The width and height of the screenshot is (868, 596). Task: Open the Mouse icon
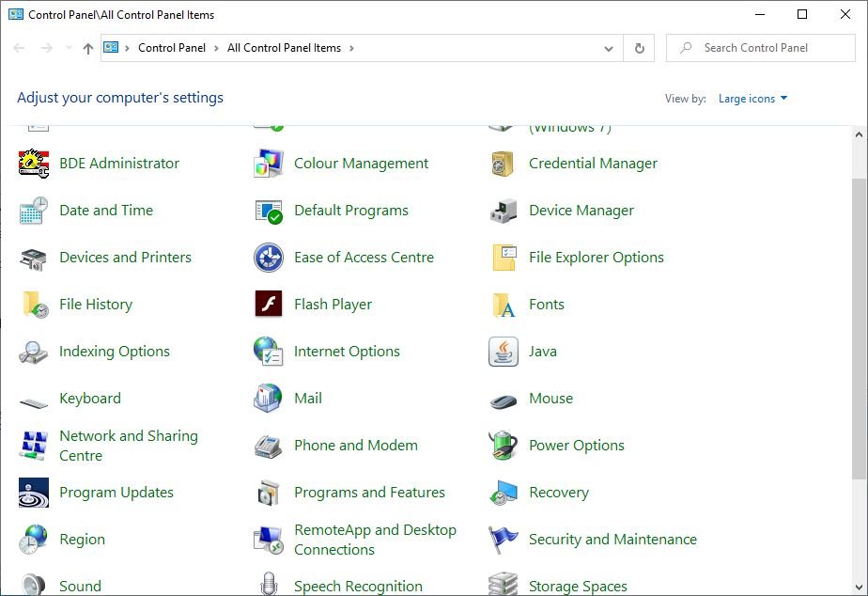[x=504, y=400]
